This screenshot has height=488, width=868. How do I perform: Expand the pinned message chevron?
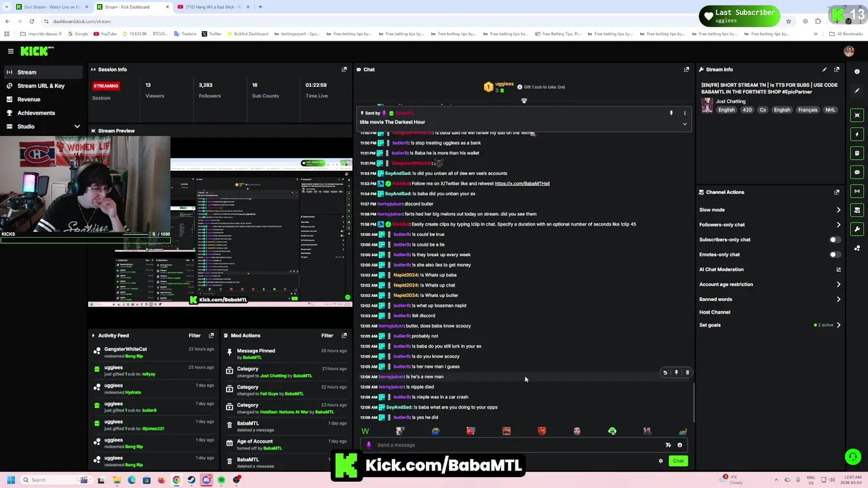684,124
